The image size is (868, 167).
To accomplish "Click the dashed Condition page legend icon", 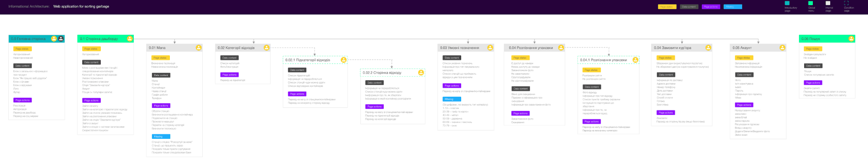I will 846,3.
